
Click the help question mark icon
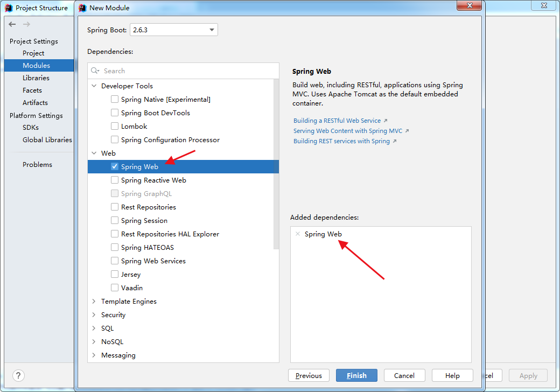18,375
